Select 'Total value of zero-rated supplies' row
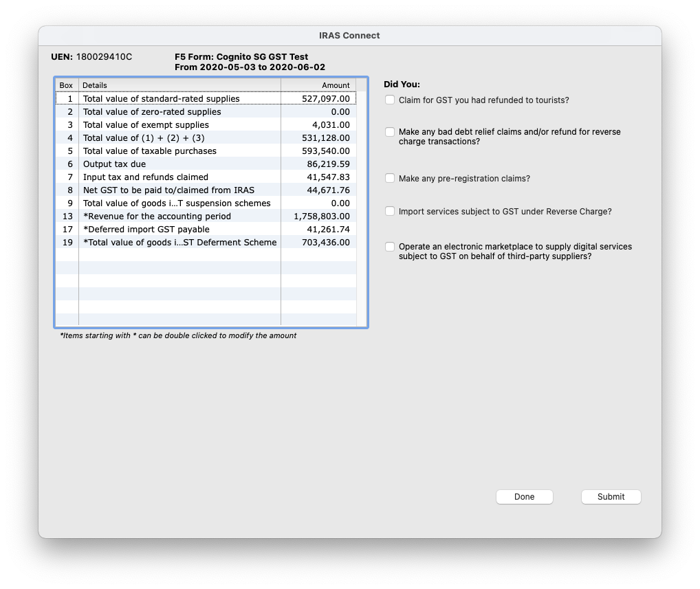Viewport: 700px width, 589px height. pos(206,111)
